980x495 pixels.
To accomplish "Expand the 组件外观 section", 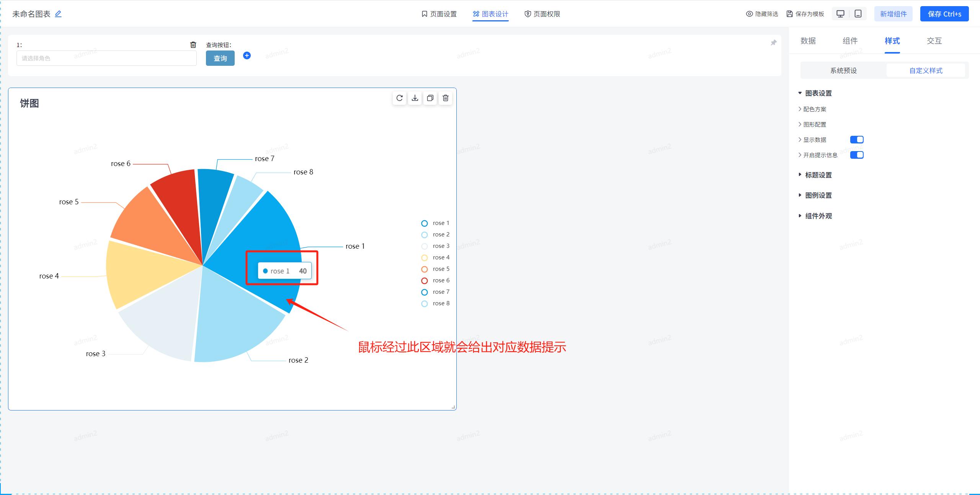I will [815, 216].
